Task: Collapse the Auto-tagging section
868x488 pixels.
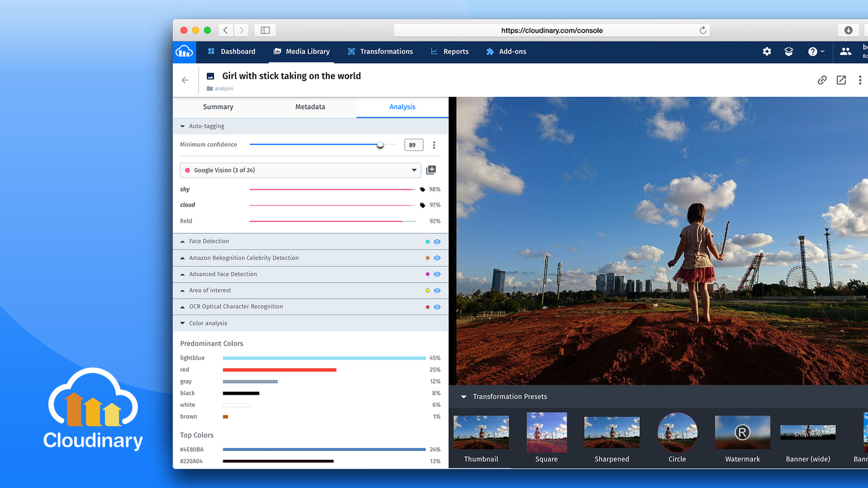Action: tap(181, 126)
